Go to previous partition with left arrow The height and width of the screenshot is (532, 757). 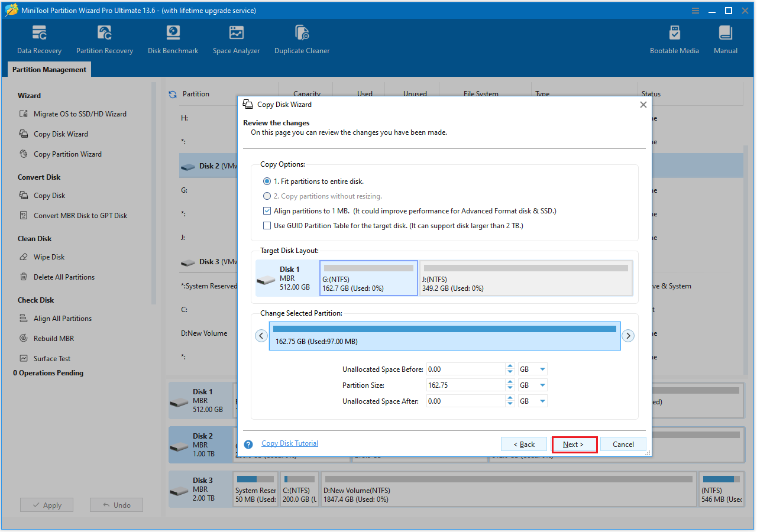[x=261, y=336]
